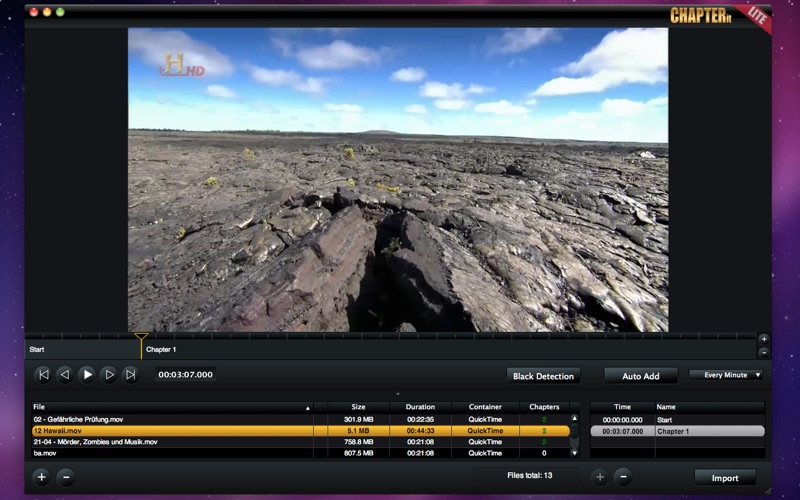Delete the selected chapter with minus button
800x500 pixels.
[x=623, y=478]
